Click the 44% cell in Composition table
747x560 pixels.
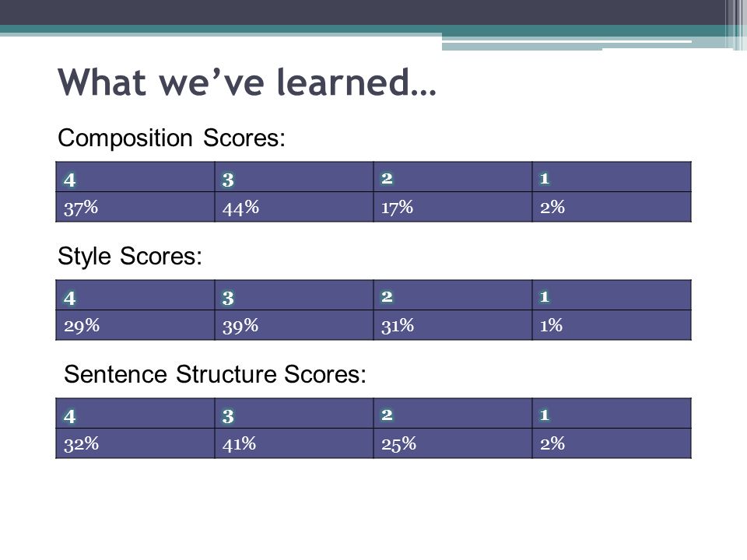pyautogui.click(x=294, y=207)
